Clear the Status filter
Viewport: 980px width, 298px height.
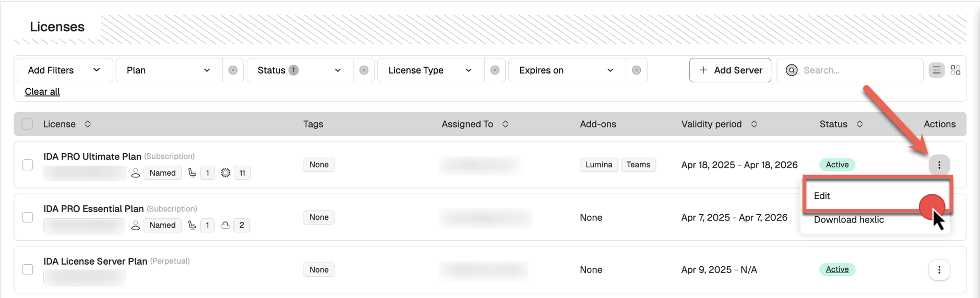coord(364,70)
